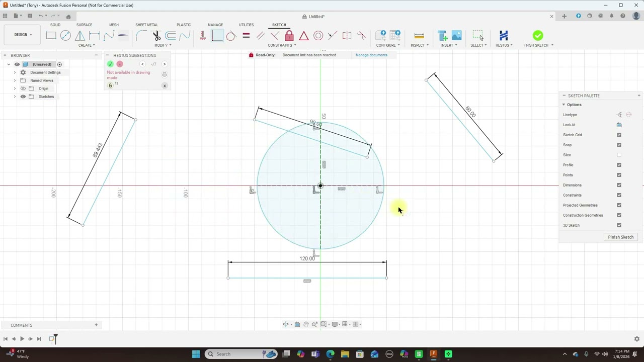Switch to the Mesh tab

tap(114, 25)
